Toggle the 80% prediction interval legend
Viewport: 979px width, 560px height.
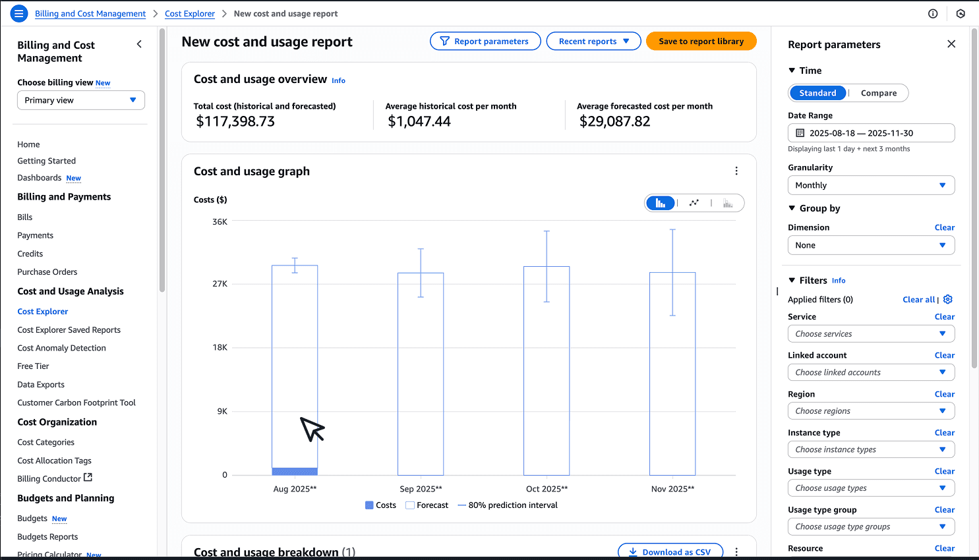508,505
